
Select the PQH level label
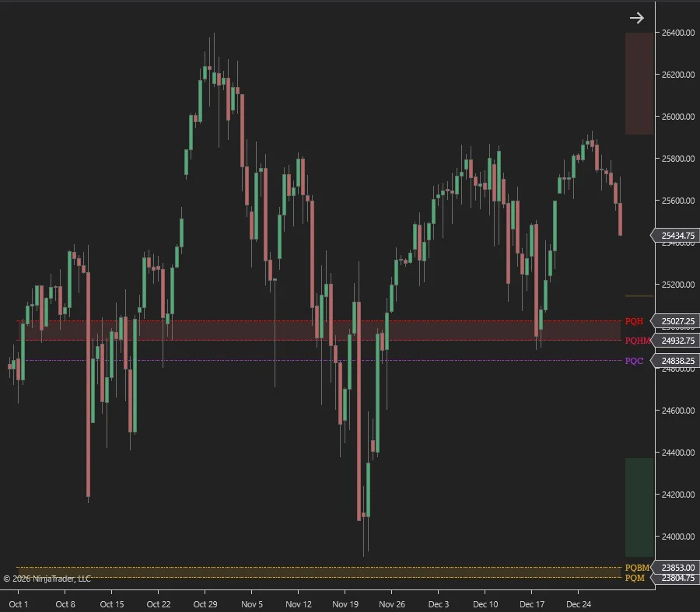634,321
